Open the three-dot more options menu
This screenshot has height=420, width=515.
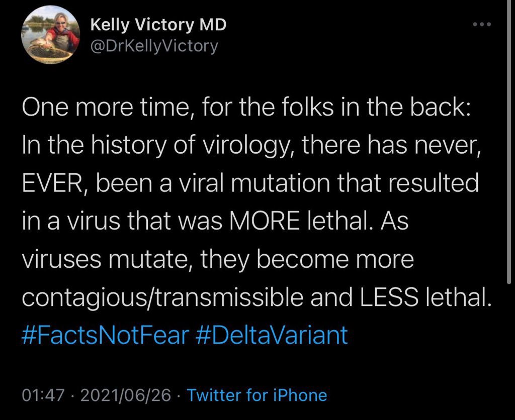[x=483, y=25]
